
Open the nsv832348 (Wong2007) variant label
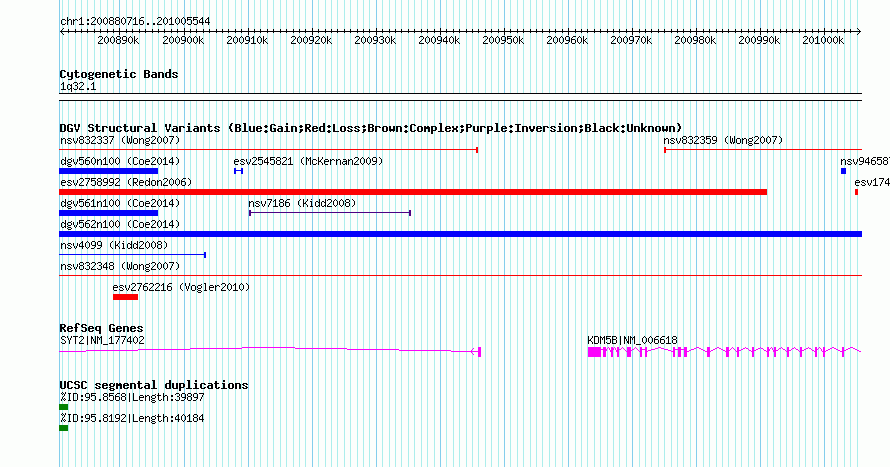coord(120,266)
